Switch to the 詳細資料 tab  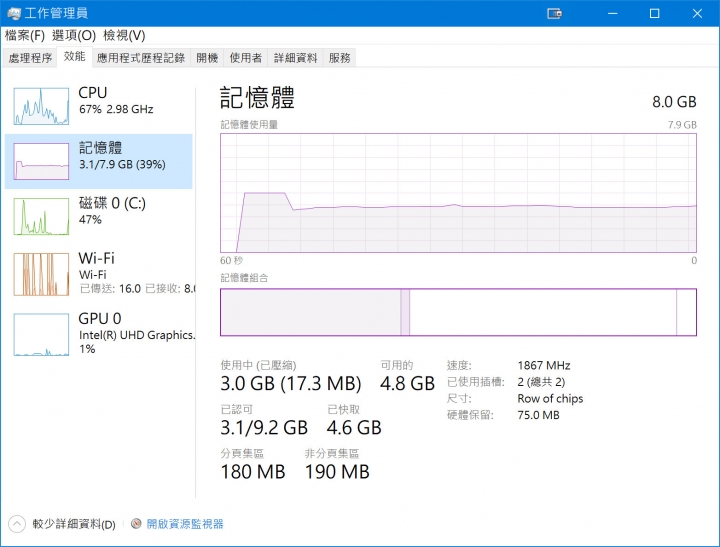pos(295,58)
